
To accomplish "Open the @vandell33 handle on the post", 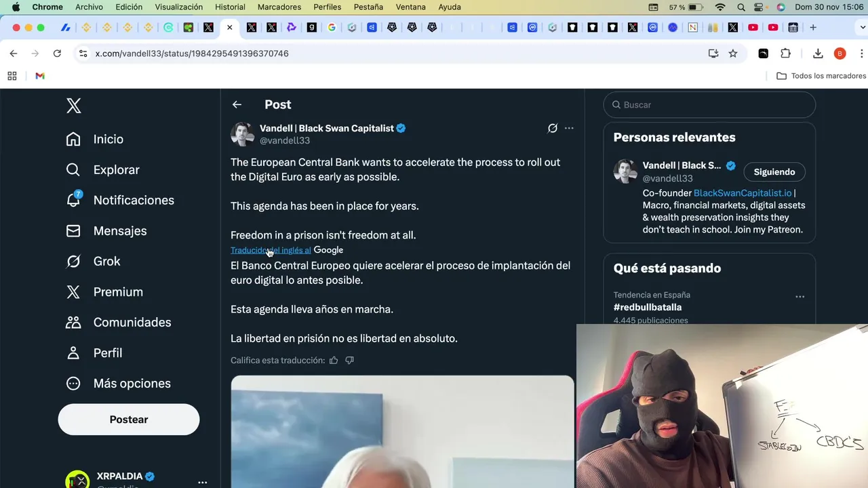I will tap(285, 140).
